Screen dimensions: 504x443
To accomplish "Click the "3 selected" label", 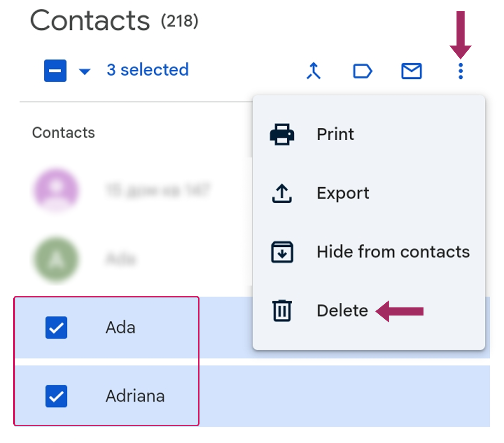I will tap(147, 70).
